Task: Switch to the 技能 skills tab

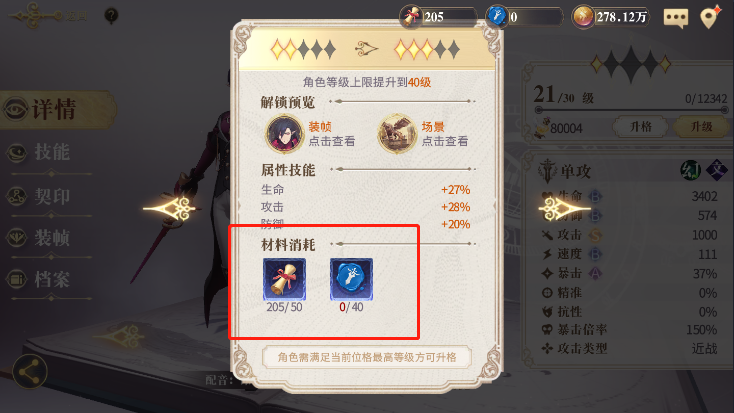Action: [51, 153]
